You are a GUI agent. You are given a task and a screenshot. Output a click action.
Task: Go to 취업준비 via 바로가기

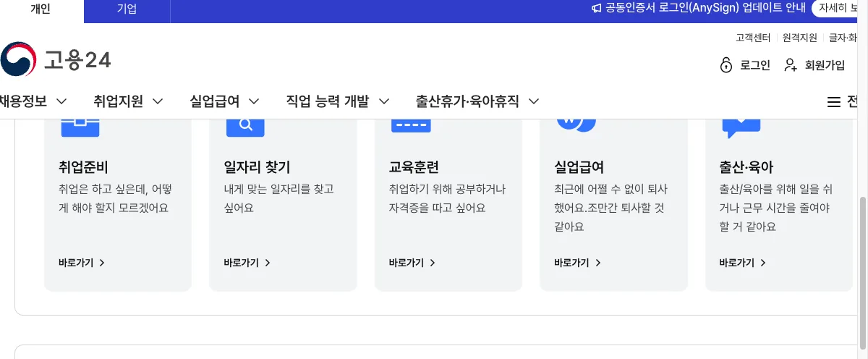pos(76,263)
